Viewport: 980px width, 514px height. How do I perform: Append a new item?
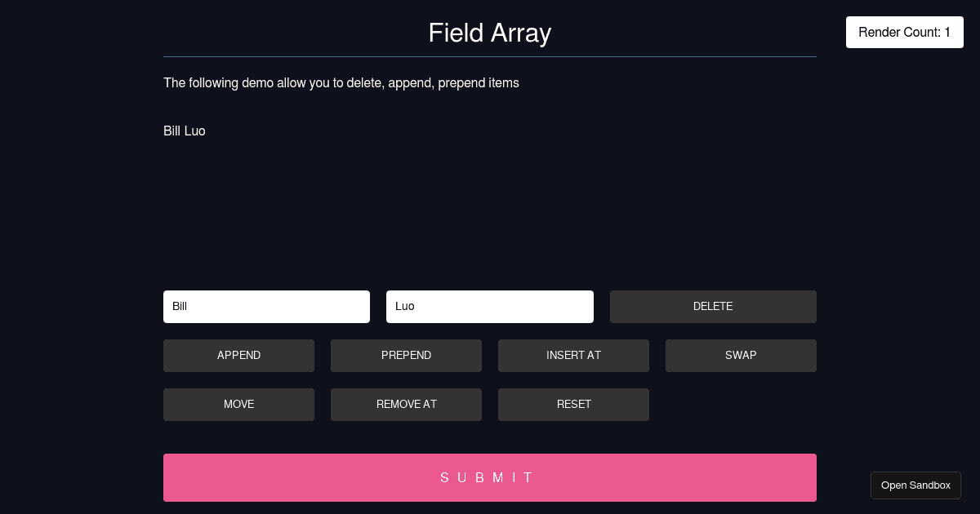(238, 356)
